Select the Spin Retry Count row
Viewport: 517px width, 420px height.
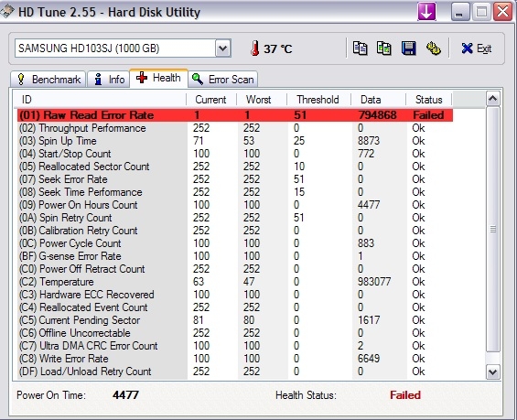(235, 218)
